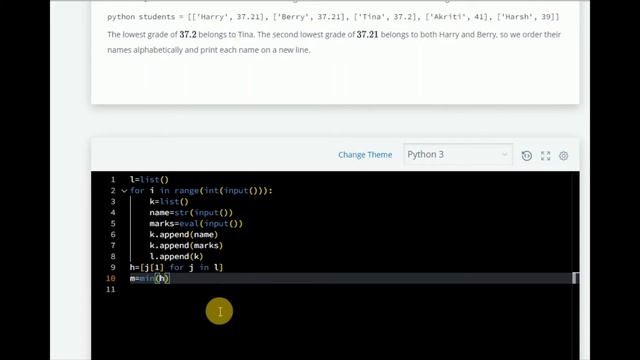Click line 'k.append(marks)' in editor
Image resolution: width=640 pixels, height=360 pixels.
point(186,246)
